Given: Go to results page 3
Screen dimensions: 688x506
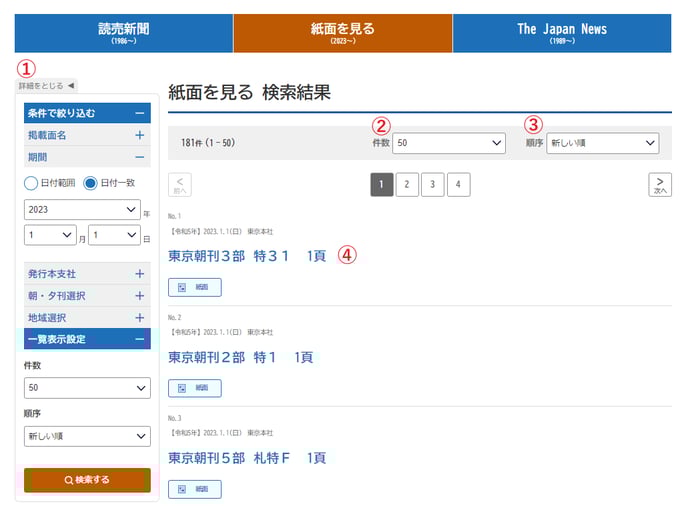Looking at the screenshot, I should (432, 184).
